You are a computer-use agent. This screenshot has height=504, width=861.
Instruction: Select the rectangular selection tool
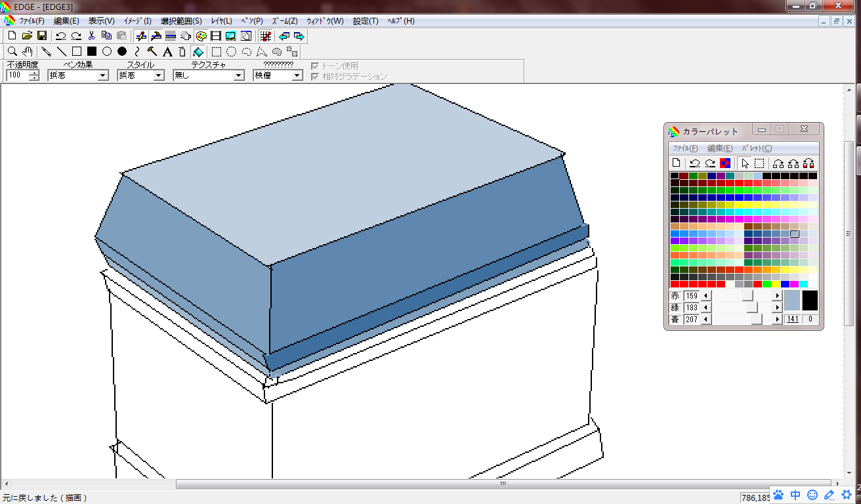pyautogui.click(x=216, y=51)
